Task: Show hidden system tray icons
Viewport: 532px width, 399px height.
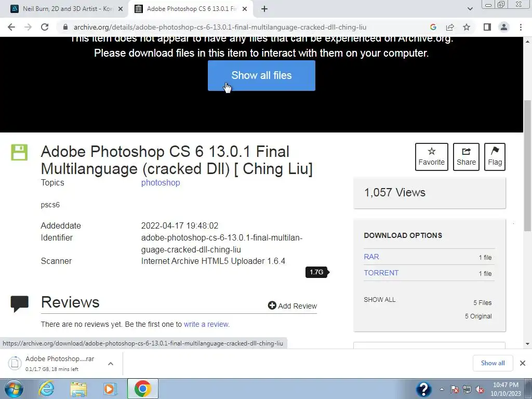Action: (x=442, y=389)
